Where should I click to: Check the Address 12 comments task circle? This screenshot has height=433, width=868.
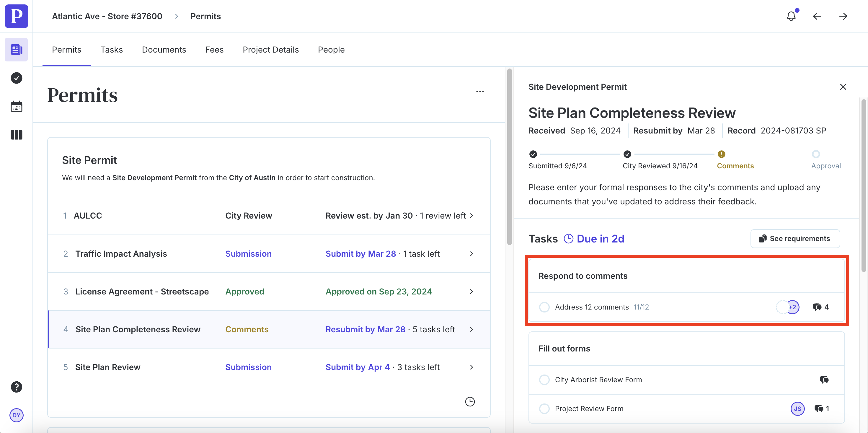pyautogui.click(x=544, y=307)
